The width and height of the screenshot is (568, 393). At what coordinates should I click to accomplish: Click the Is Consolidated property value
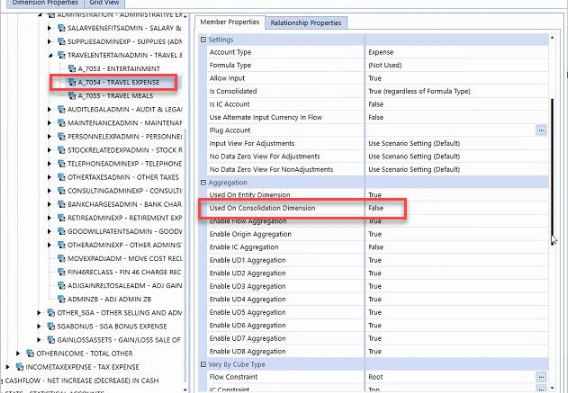point(419,91)
